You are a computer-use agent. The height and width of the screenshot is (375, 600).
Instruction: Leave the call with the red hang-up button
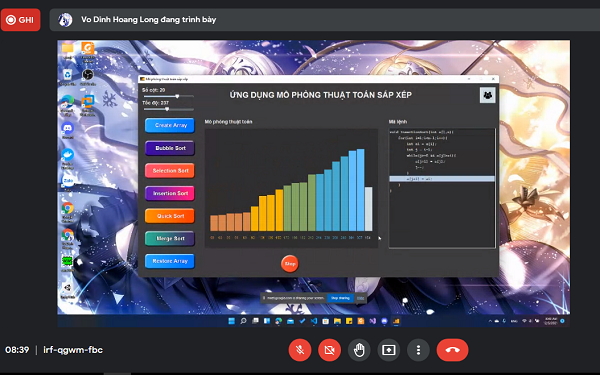(452, 350)
